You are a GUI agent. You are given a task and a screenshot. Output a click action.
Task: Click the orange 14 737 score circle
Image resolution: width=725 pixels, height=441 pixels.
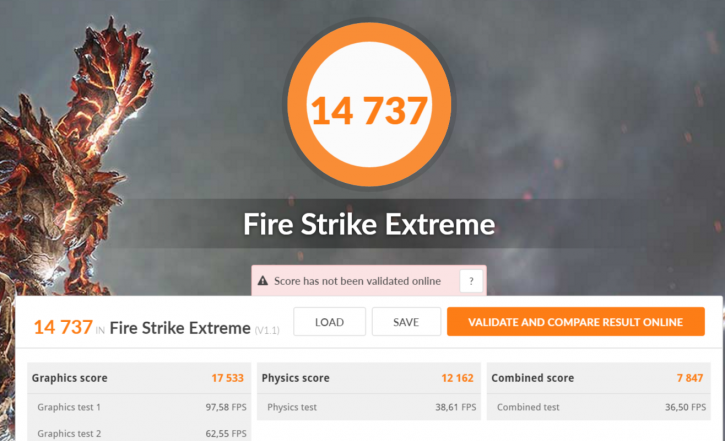point(369,104)
